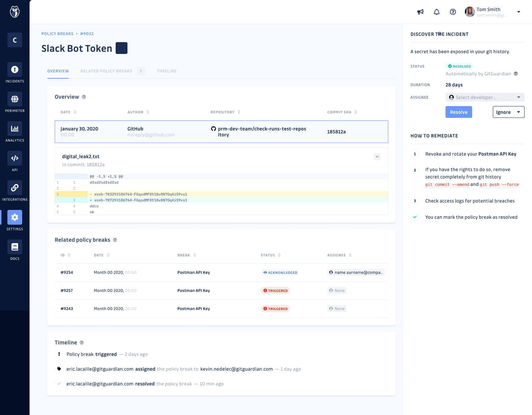Click the digital_leak2.txt file name
The image size is (532, 415).
click(81, 156)
